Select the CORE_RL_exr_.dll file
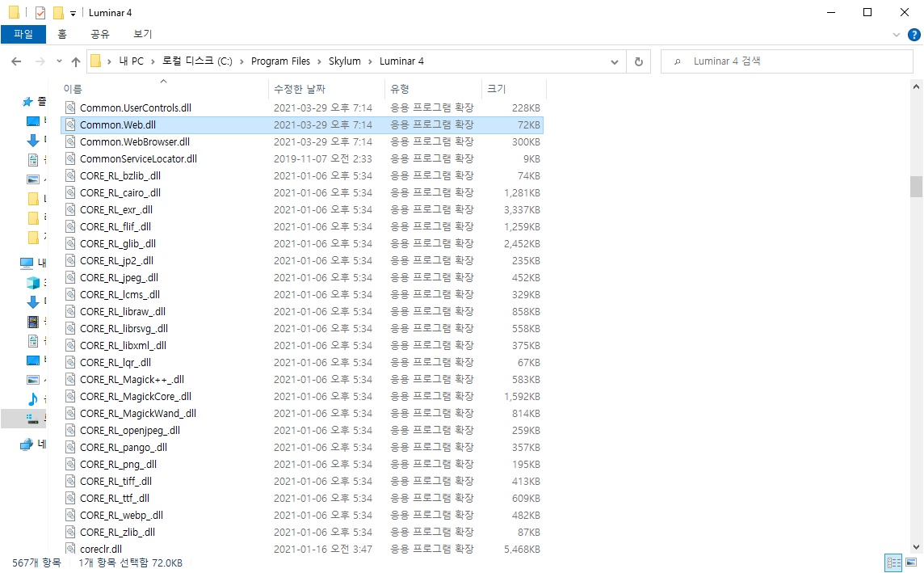 tap(302, 210)
